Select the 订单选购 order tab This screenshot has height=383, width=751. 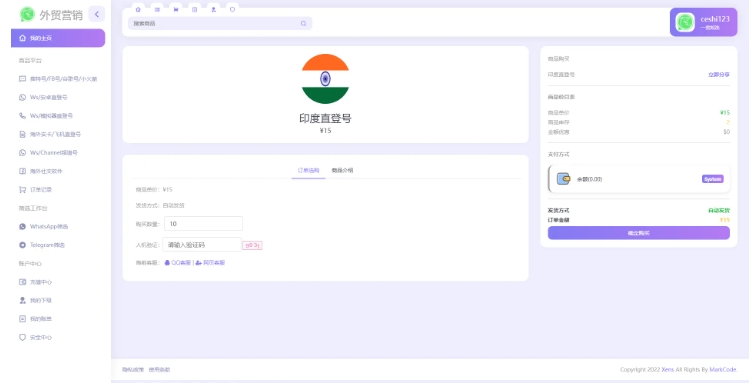308,170
